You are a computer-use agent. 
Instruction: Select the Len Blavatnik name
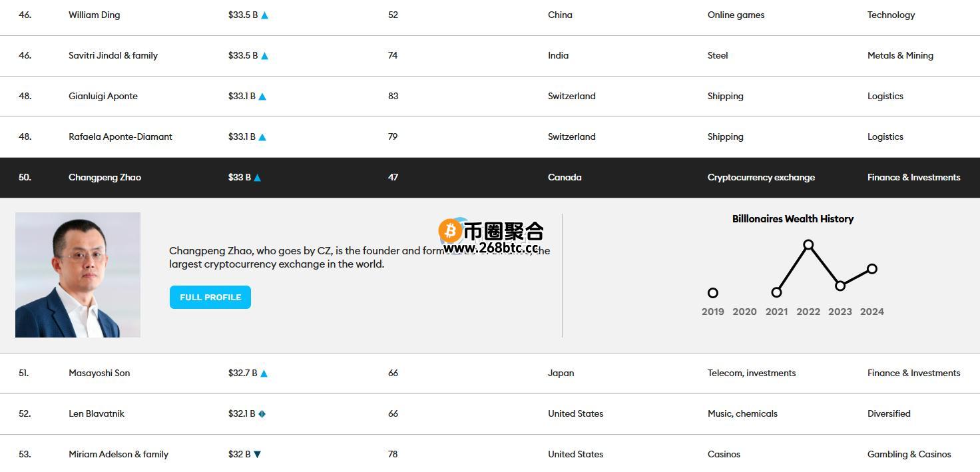click(97, 414)
